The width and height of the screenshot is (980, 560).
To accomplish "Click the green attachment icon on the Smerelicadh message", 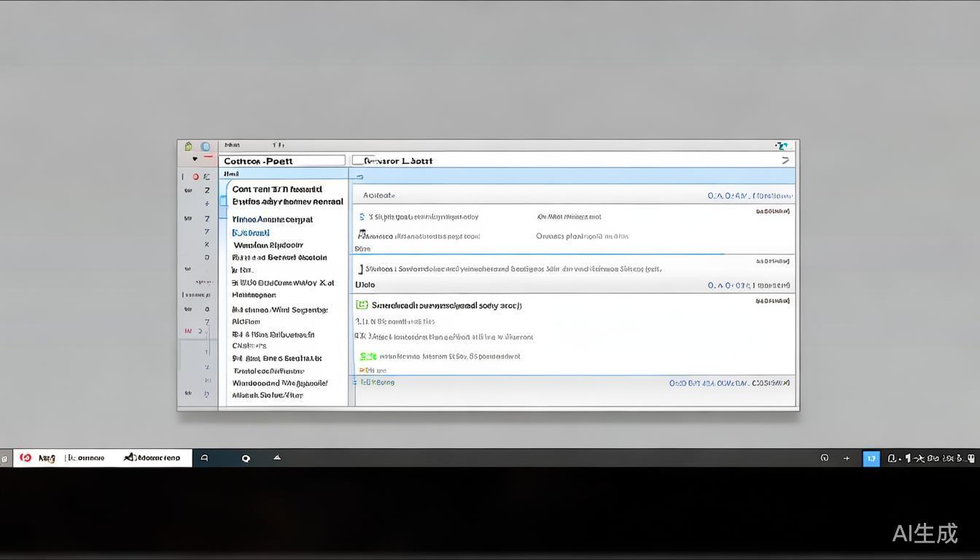I will 362,305.
